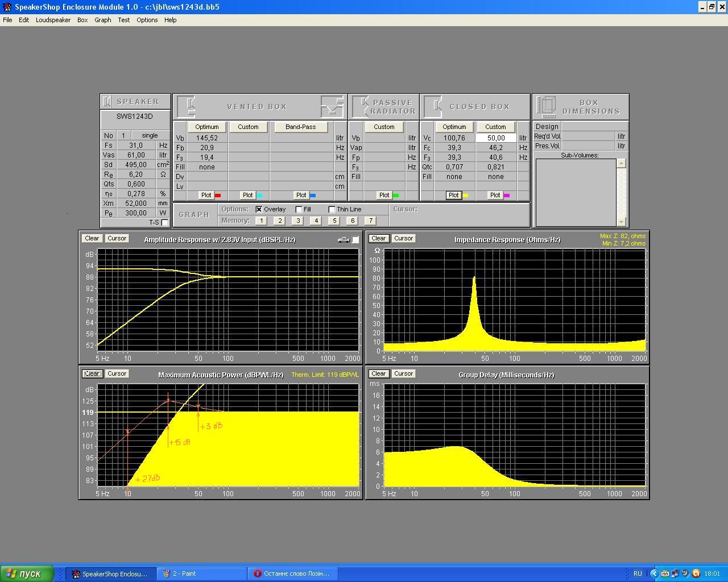Open the Box Dimensions cube icon

tap(547, 106)
